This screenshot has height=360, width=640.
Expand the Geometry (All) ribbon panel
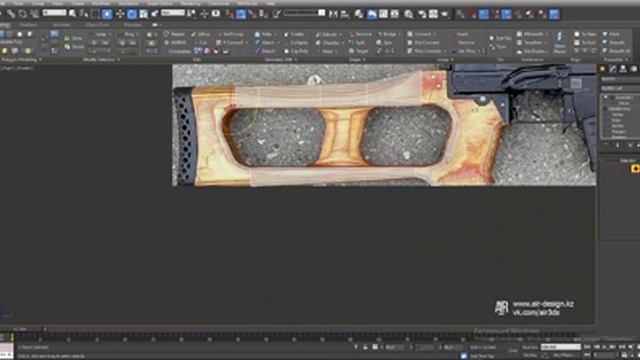pyautogui.click(x=280, y=60)
